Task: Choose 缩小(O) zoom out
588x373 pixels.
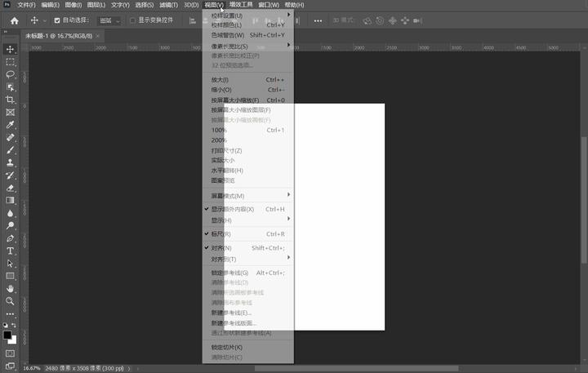Action: tap(248, 90)
